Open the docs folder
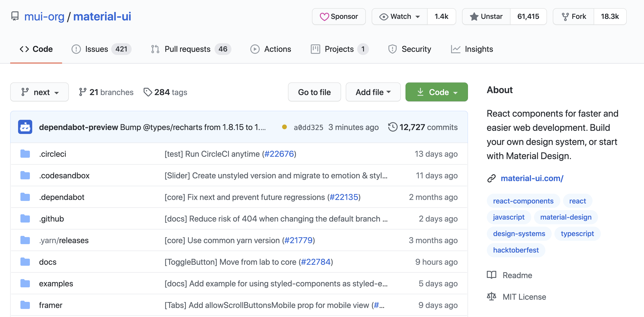The width and height of the screenshot is (644, 317). click(48, 262)
